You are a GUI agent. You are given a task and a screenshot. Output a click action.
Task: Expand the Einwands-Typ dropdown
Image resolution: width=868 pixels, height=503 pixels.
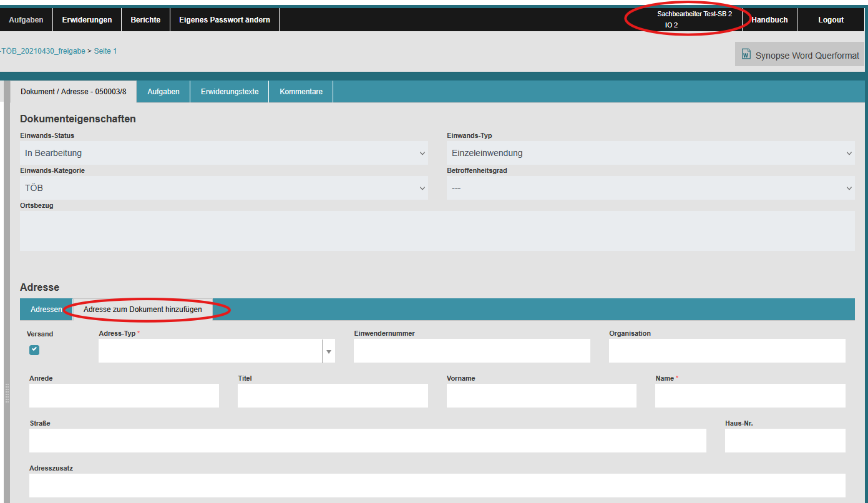coord(650,153)
